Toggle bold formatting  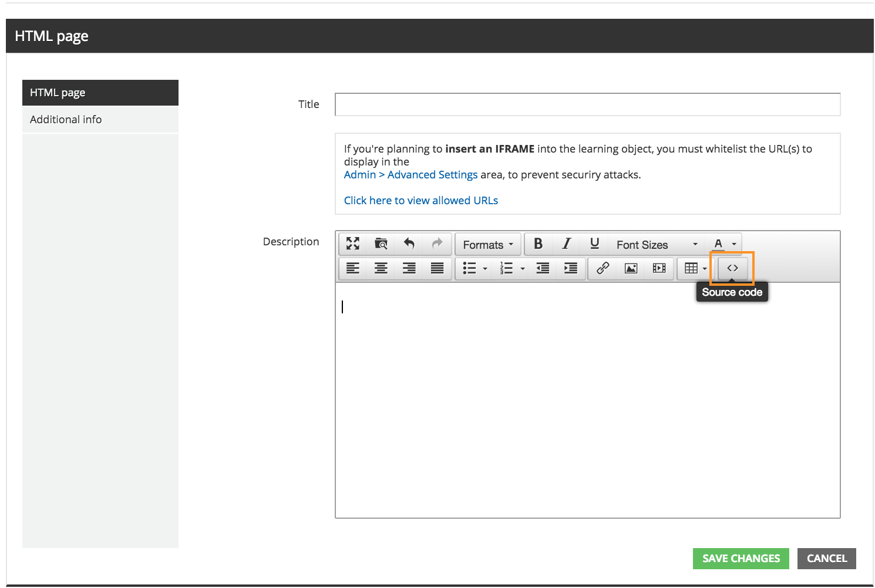point(538,244)
